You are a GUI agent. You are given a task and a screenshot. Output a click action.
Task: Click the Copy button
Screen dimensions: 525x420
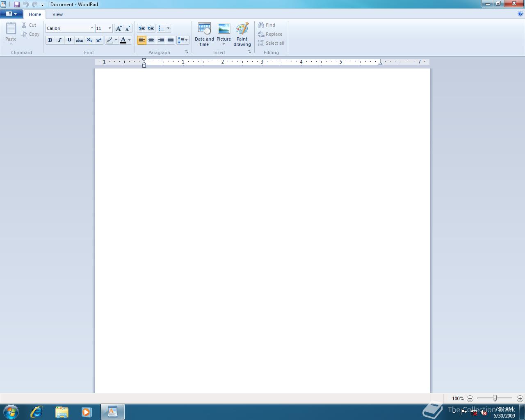(30, 34)
